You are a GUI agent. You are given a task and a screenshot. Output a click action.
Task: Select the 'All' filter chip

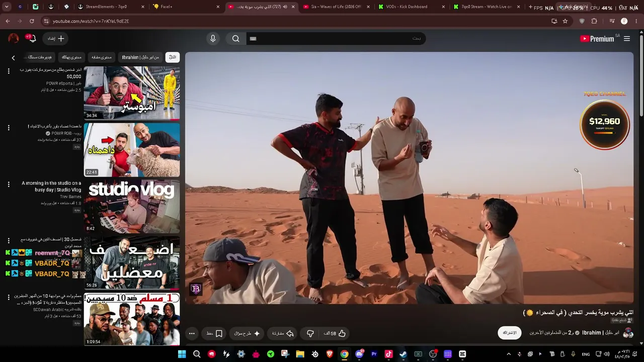pos(173,57)
